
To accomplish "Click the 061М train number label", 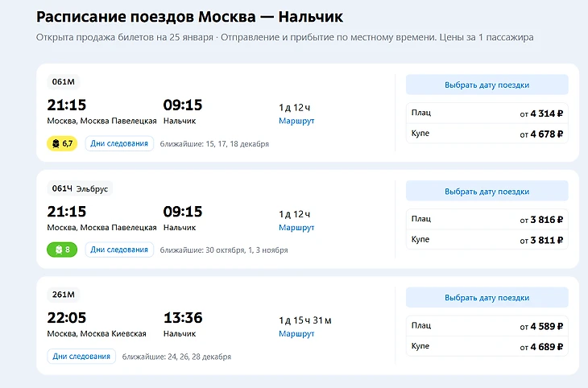I will click(63, 81).
